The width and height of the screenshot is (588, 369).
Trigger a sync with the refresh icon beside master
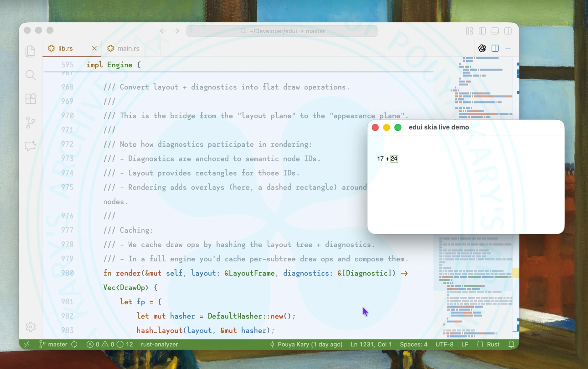pyautogui.click(x=74, y=344)
